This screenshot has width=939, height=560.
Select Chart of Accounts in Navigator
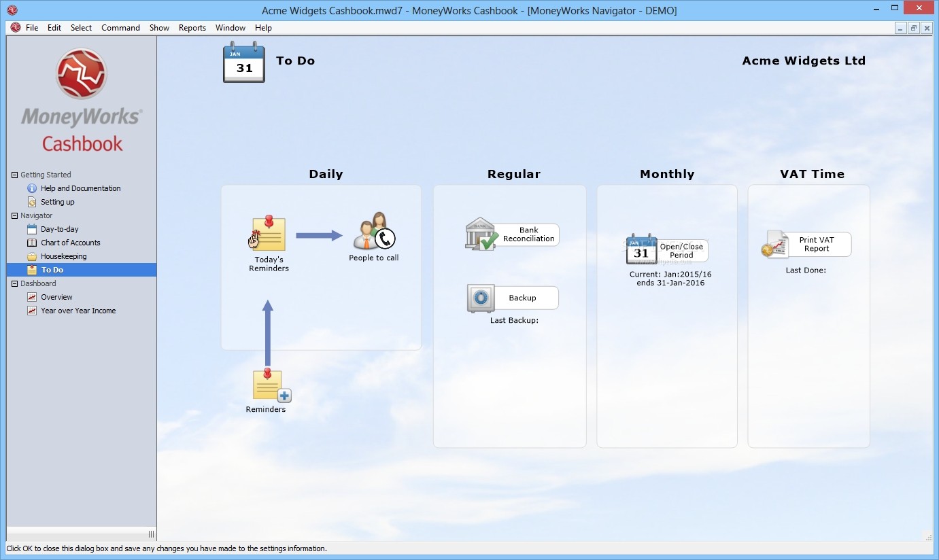pyautogui.click(x=71, y=243)
